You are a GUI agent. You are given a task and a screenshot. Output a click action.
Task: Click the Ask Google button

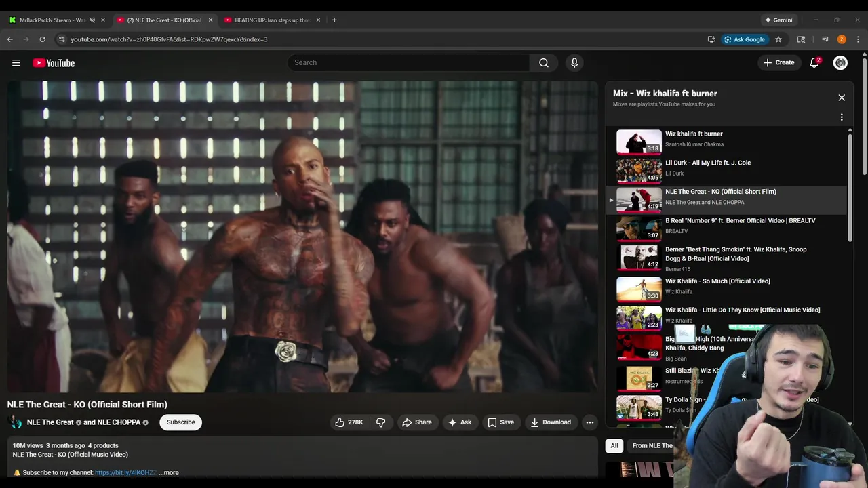[x=744, y=39]
